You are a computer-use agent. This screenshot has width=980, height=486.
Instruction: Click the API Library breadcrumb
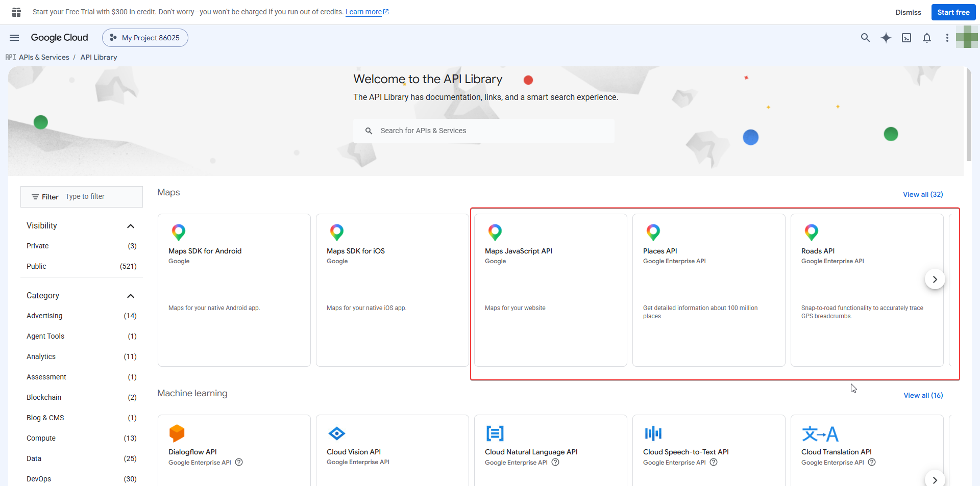pyautogui.click(x=99, y=57)
